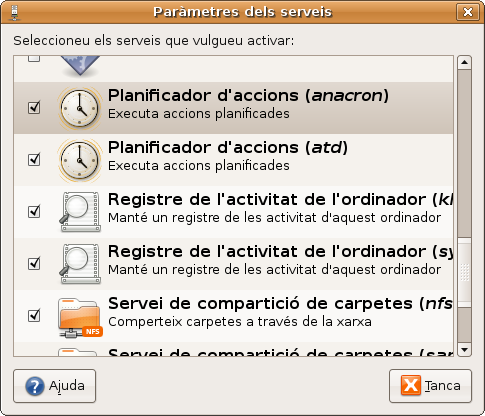
Task: Close the dialog using Tanca button
Action: click(x=430, y=386)
